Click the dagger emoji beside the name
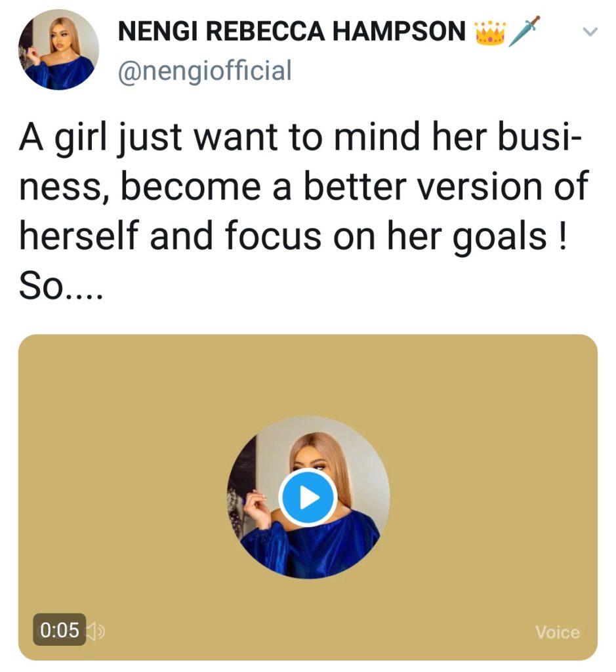This screenshot has width=616, height=672. (524, 31)
